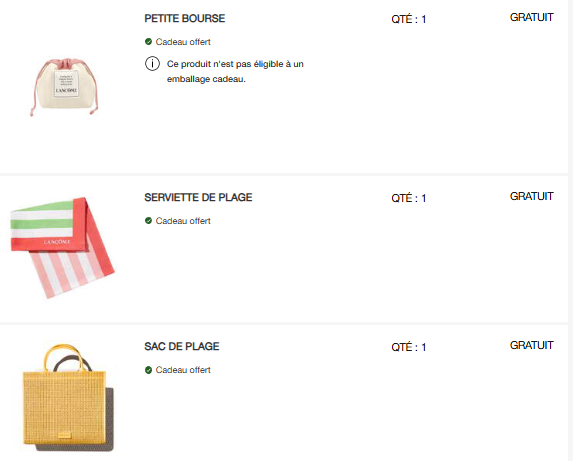Click the gift wrapping ineligibility message text
Image resolution: width=573 pixels, height=461 pixels.
(x=235, y=71)
